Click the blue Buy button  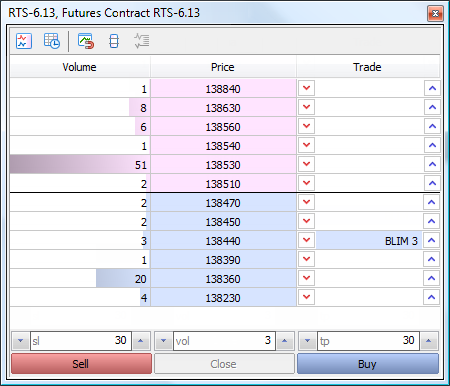click(368, 364)
